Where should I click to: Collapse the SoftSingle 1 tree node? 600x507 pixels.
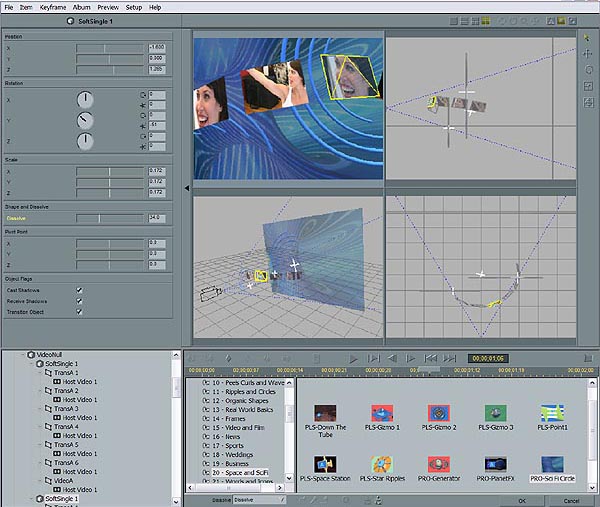point(33,364)
